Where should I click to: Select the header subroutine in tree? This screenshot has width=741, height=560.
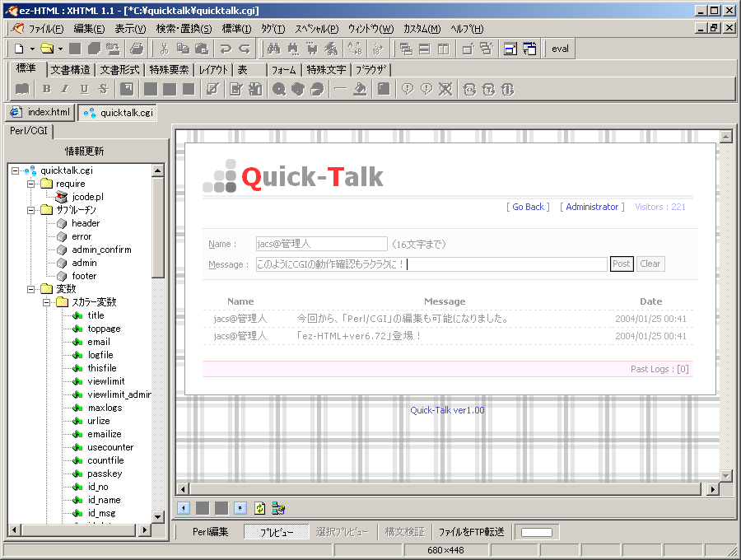[x=86, y=223]
